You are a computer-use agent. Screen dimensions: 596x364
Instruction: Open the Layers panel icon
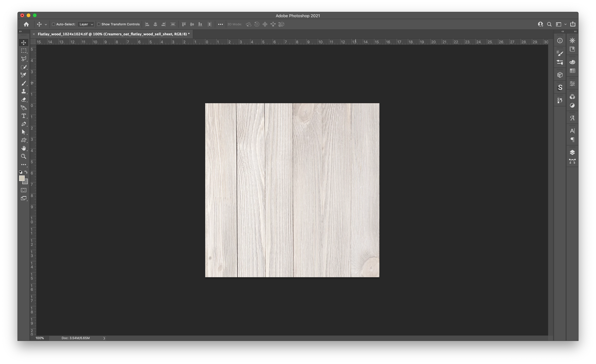coord(572,152)
